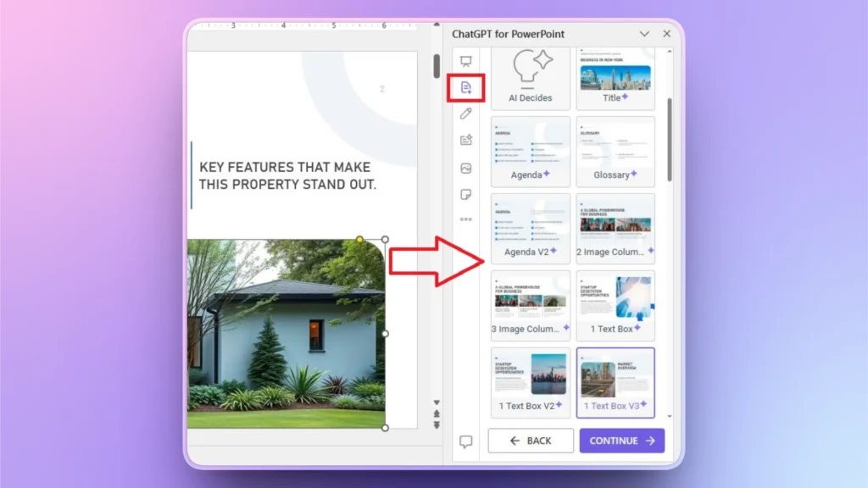Open the AI image tool in sidebar
This screenshot has width=868, height=488.
(465, 168)
